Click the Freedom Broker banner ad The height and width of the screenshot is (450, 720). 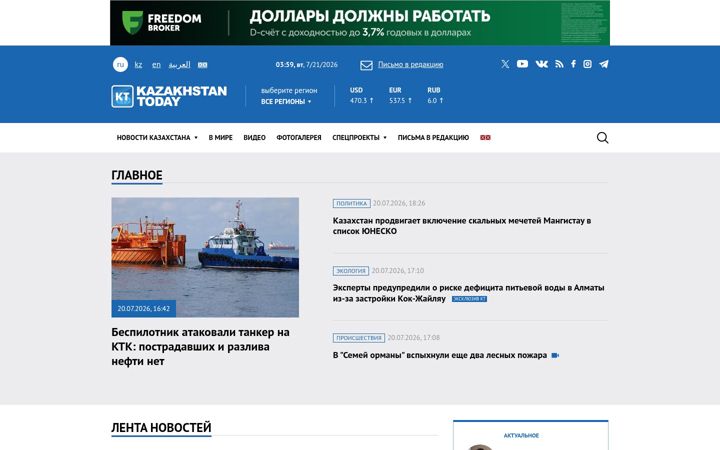pyautogui.click(x=360, y=23)
